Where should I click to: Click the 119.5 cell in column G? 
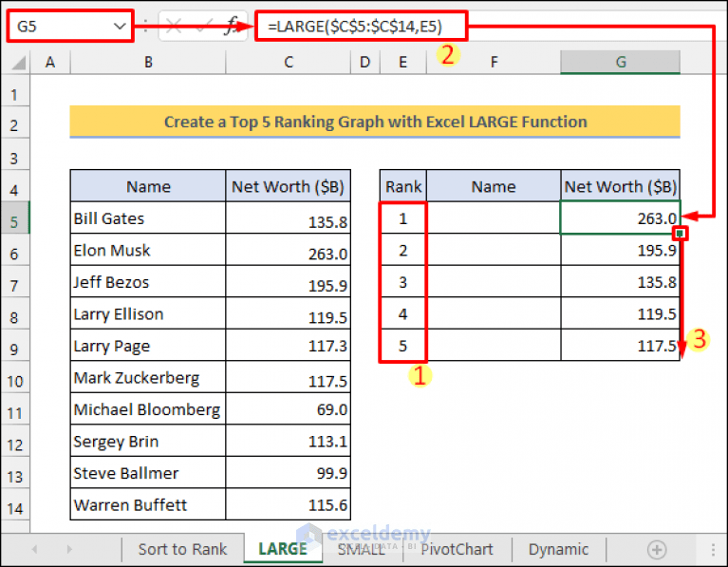pos(621,313)
